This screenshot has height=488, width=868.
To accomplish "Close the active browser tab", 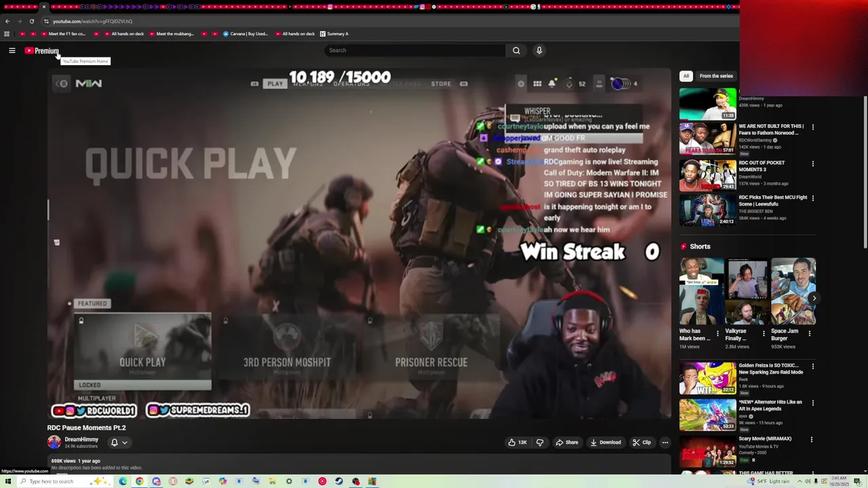I will (x=44, y=7).
